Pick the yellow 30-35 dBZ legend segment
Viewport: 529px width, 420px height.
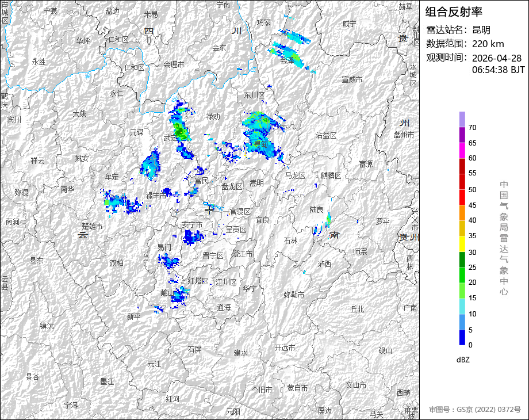tap(462, 244)
